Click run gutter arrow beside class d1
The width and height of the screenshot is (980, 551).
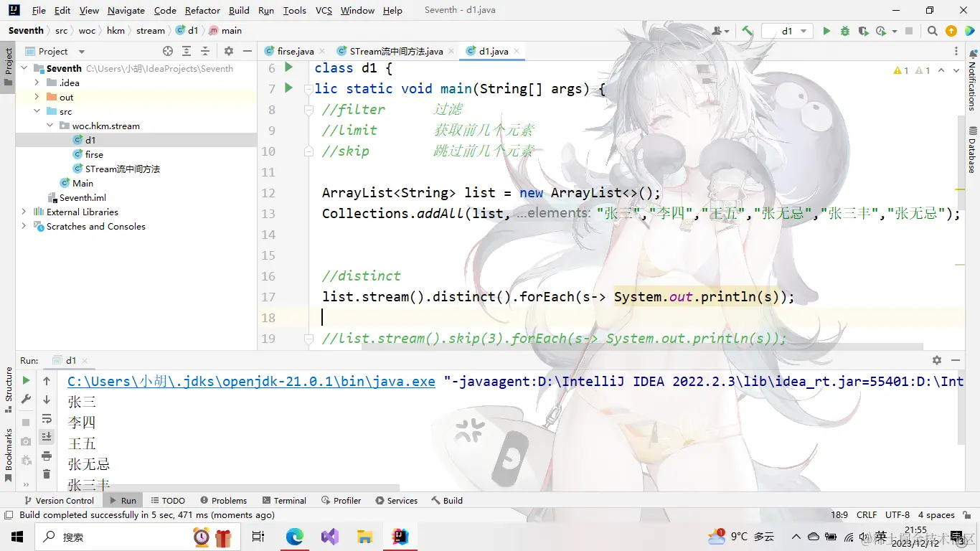(289, 67)
